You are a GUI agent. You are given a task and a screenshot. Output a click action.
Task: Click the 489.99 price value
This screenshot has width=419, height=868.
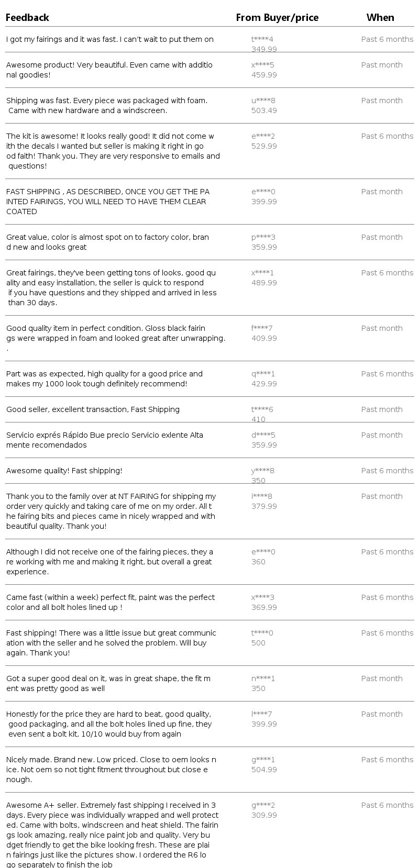pyautogui.click(x=264, y=283)
